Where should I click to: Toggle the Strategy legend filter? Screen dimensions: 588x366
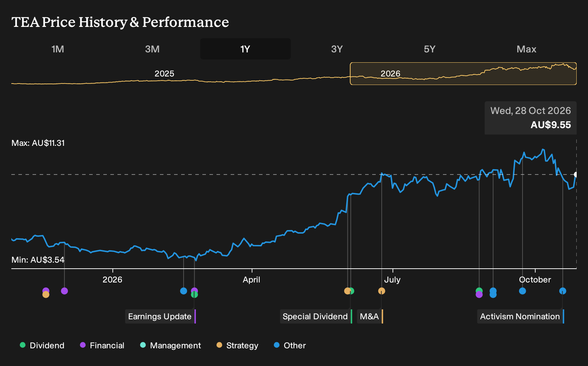(237, 345)
